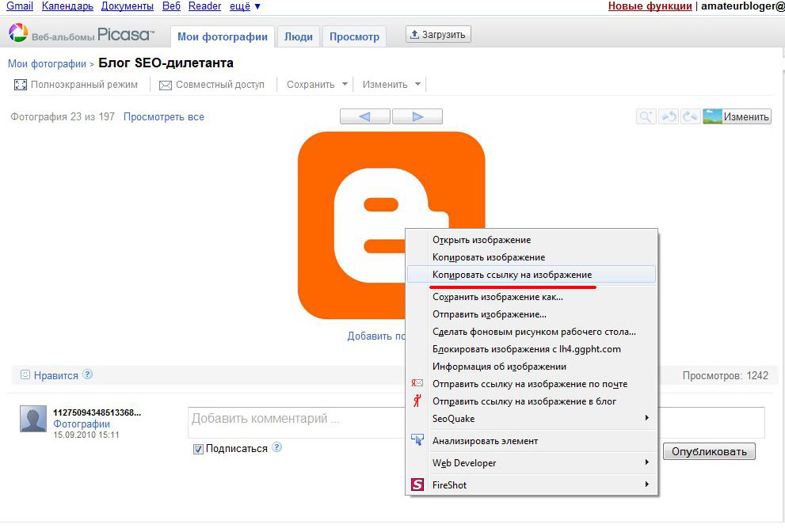
Task: Select Сделать фоновым рисунком рабочего стола
Action: 532,332
